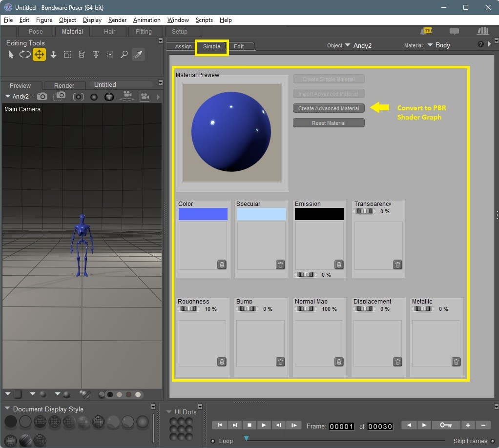The width and height of the screenshot is (499, 448).
Task: Pick the Magnifier tool in Editing Tools
Action: click(x=124, y=55)
